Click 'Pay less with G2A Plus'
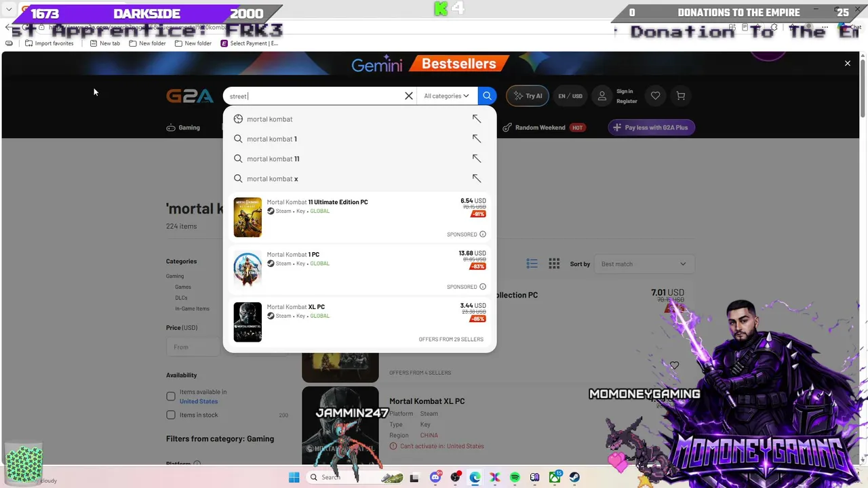868x488 pixels. click(652, 127)
